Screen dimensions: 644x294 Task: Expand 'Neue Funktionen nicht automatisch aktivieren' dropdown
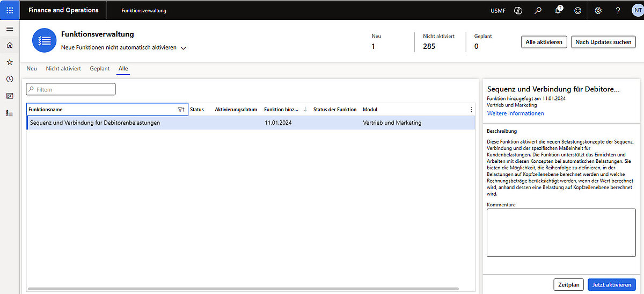pos(183,48)
